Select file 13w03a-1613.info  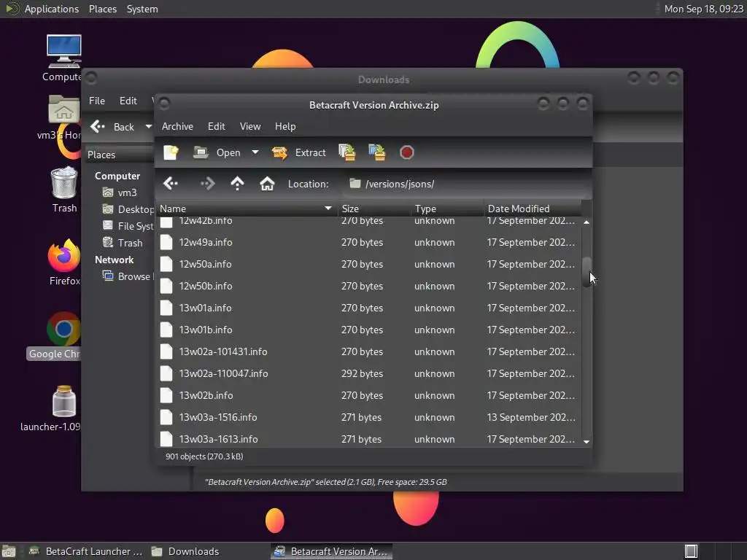pos(368,439)
